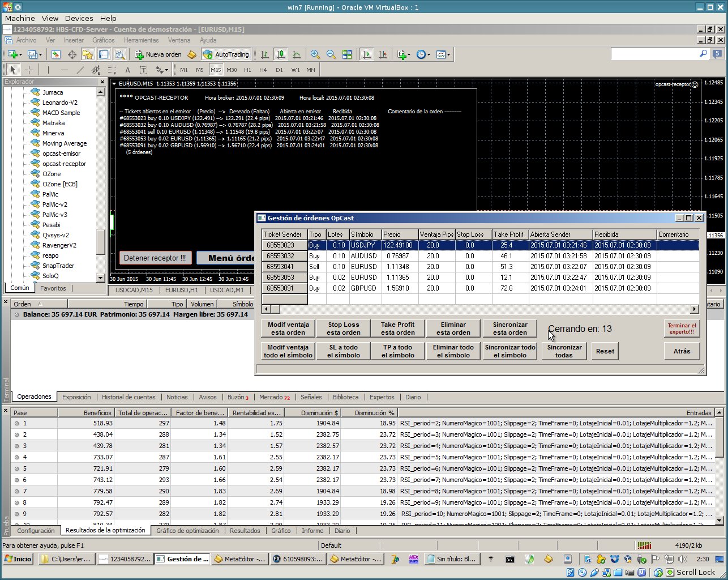Switch timeframe to MN

311,70
